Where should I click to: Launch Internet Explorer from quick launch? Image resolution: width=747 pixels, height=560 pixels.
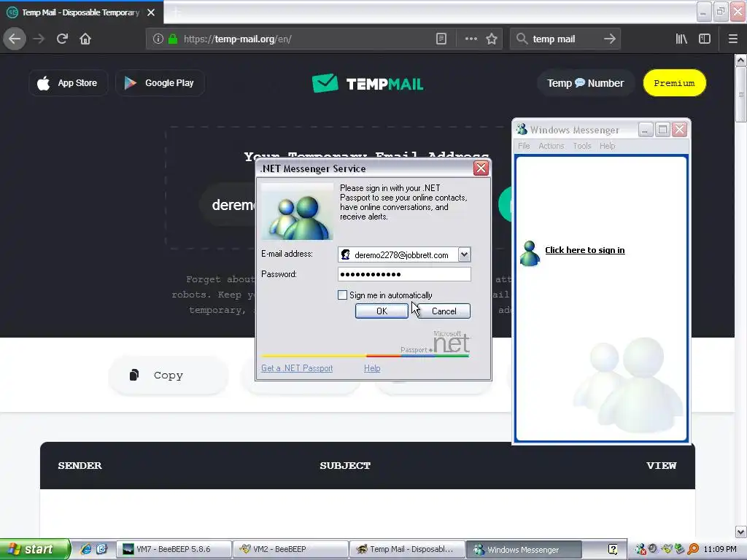pos(86,549)
